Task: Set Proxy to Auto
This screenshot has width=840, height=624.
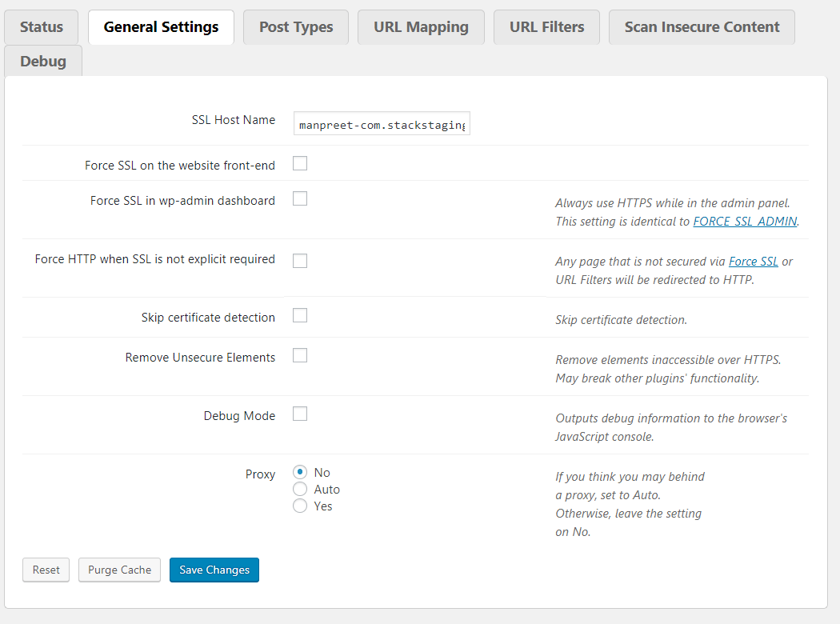Action: (x=300, y=489)
